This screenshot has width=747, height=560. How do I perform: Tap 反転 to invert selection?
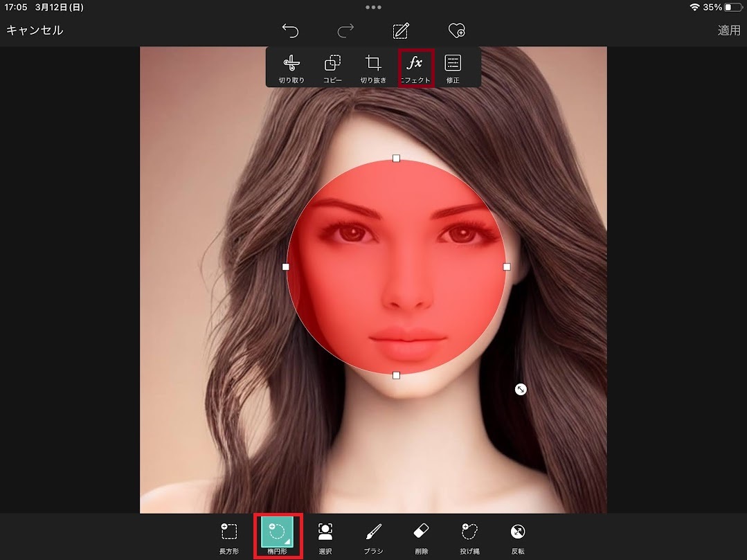click(x=517, y=536)
